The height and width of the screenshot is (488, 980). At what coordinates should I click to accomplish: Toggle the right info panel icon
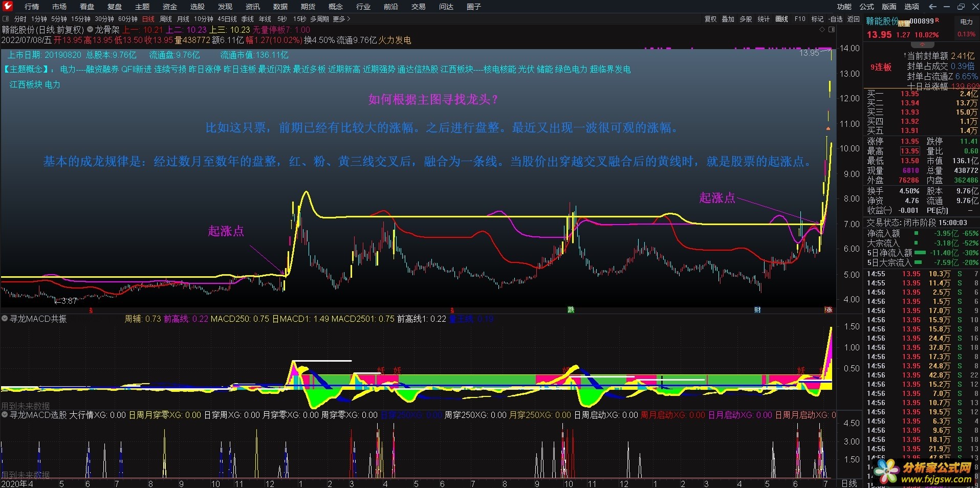(x=832, y=30)
